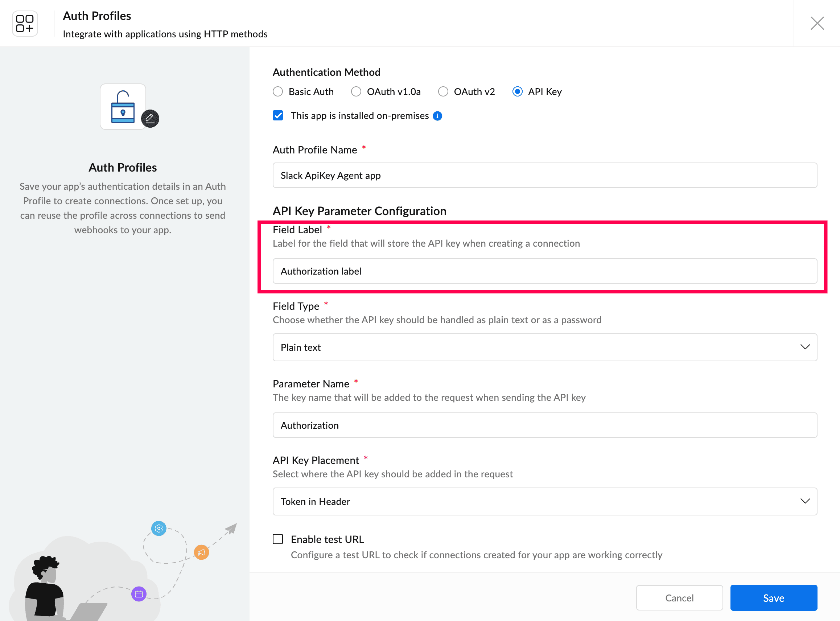Viewport: 840px width, 621px height.
Task: Uncheck This app is installed on-premises
Action: (278, 116)
